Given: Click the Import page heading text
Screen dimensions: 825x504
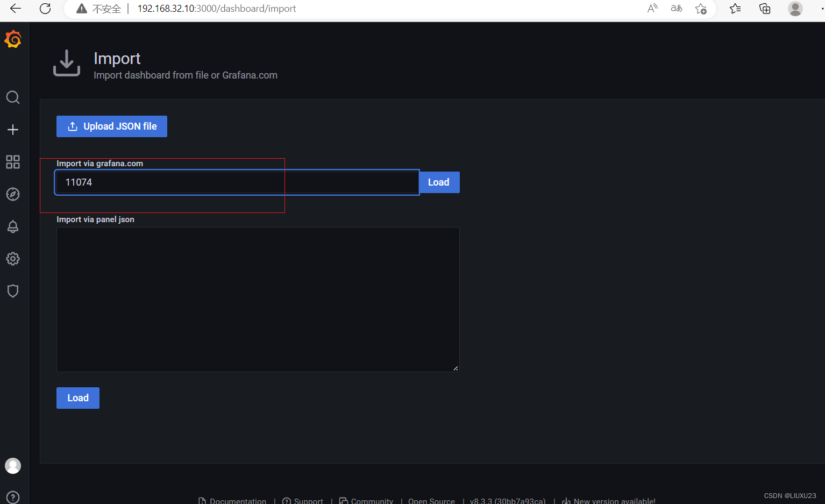Looking at the screenshot, I should tap(117, 58).
